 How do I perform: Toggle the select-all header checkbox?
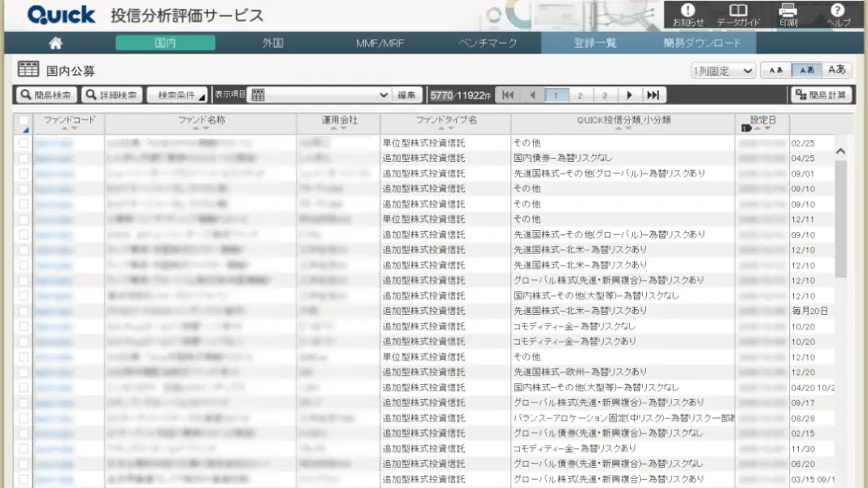tap(24, 120)
